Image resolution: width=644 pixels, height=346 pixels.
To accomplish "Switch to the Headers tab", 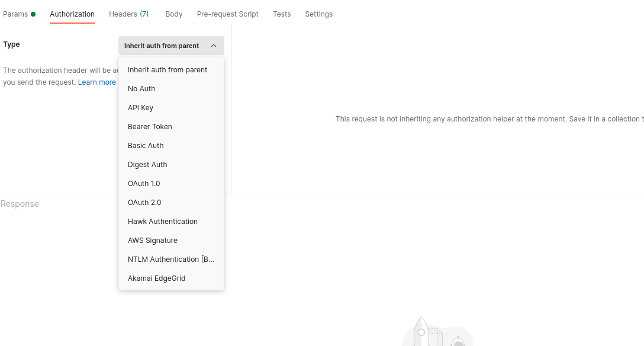I will point(128,14).
